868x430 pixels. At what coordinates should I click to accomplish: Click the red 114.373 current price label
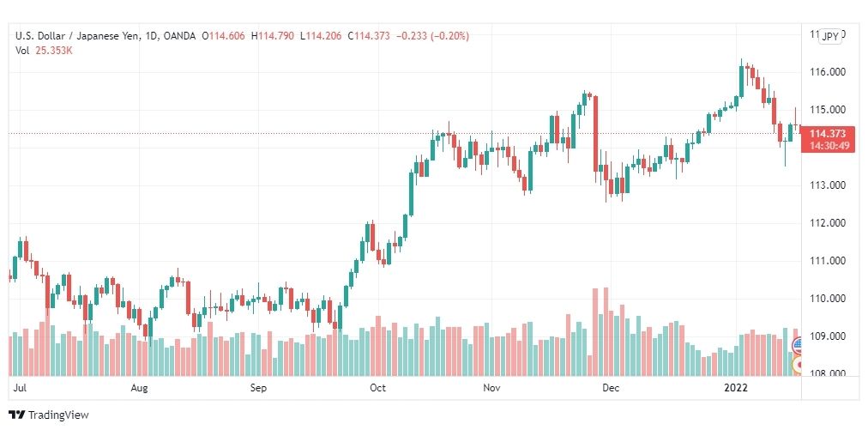point(827,134)
